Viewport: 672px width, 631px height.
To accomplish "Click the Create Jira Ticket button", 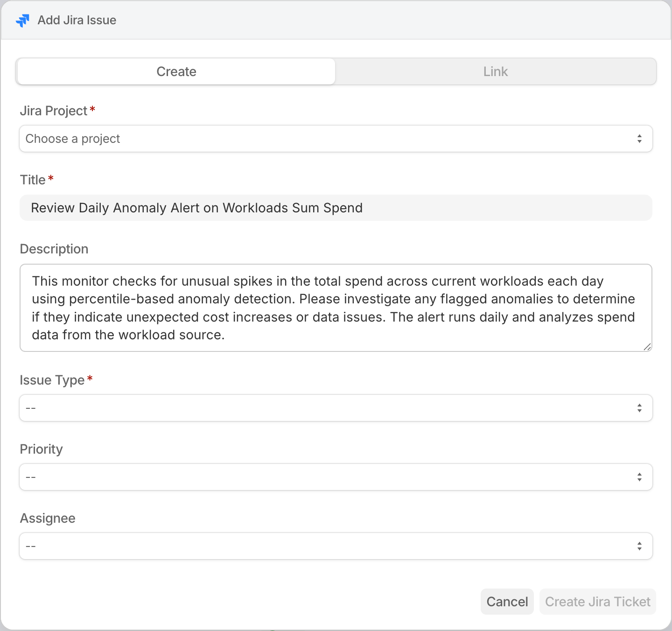I will click(x=598, y=602).
